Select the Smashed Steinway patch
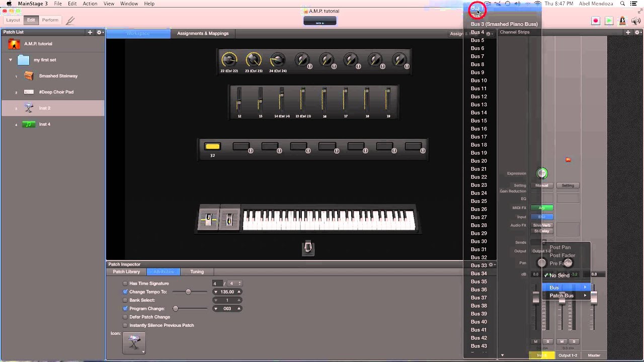This screenshot has width=644, height=362. point(52,76)
